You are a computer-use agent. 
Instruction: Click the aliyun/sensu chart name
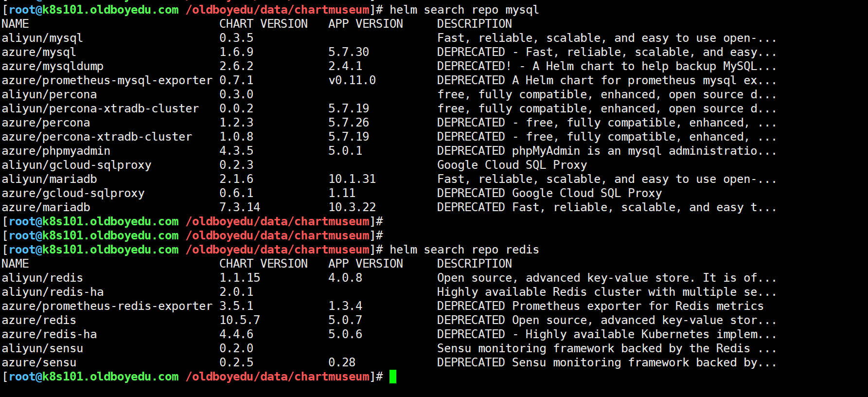pos(42,348)
